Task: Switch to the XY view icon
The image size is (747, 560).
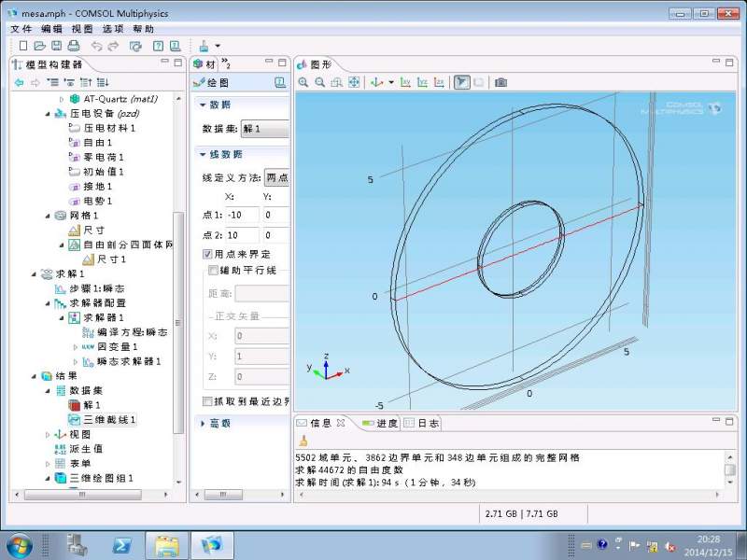Action: pyautogui.click(x=406, y=82)
